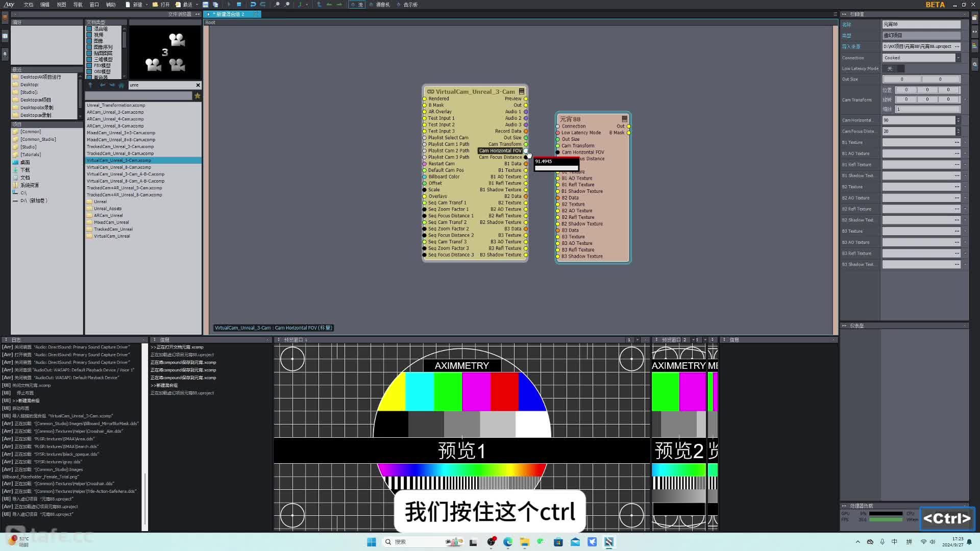The image size is (980, 551).
Task: Click the third icon on the left sidebar strip
Action: point(5,54)
